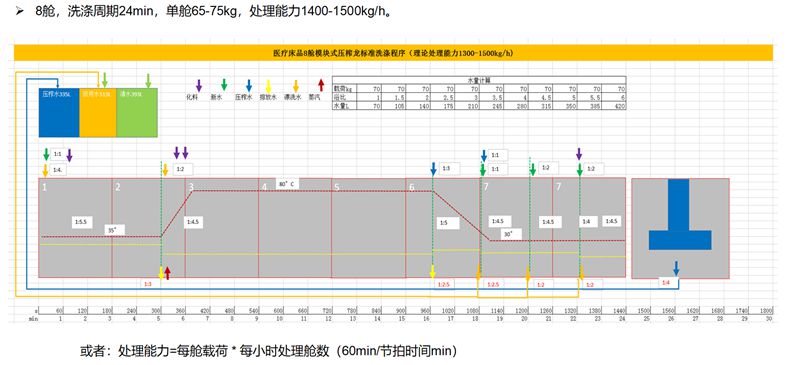Viewport: 790px width, 365px height.
Task: Click the orange water tank block
Action: [98, 112]
